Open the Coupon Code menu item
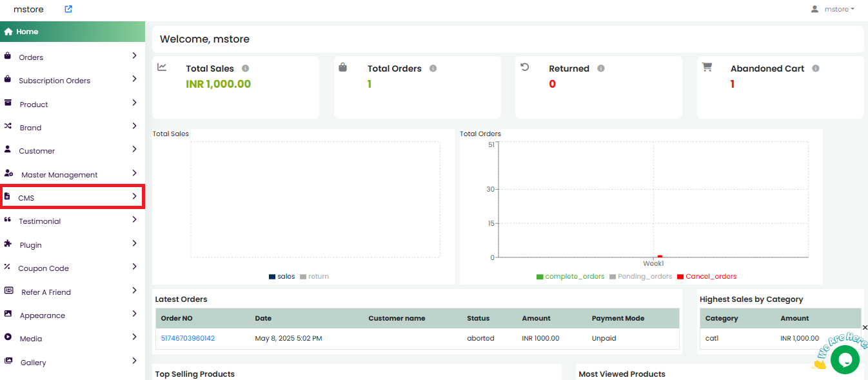868x380 pixels. 43,268
